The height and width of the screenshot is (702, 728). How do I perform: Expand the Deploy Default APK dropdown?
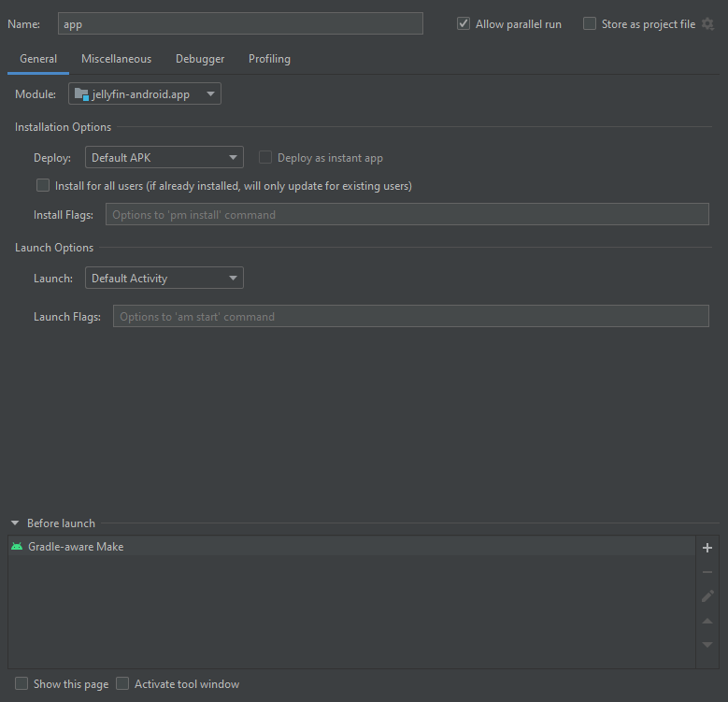tap(164, 157)
